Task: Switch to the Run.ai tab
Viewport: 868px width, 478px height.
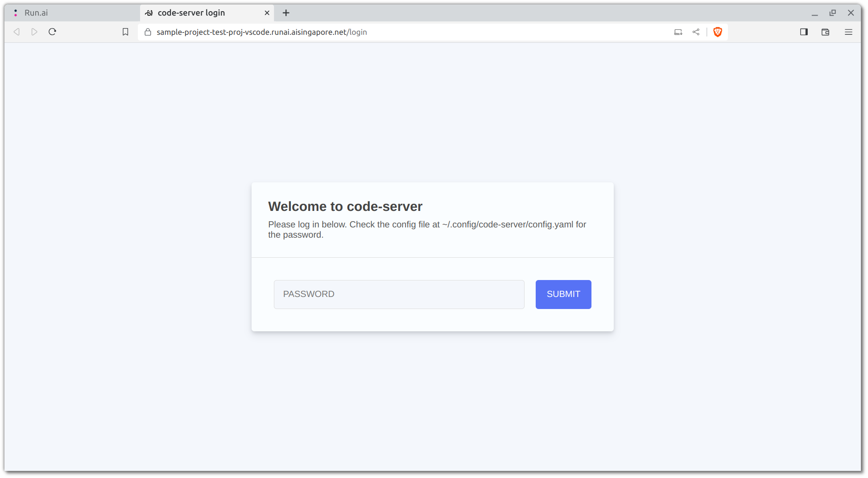Action: point(71,13)
